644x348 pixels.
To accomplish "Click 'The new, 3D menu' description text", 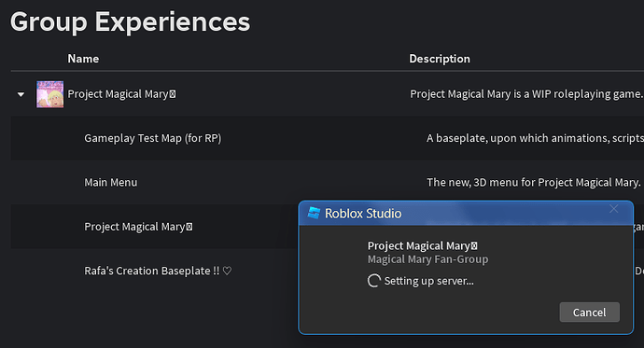I will (x=534, y=182).
